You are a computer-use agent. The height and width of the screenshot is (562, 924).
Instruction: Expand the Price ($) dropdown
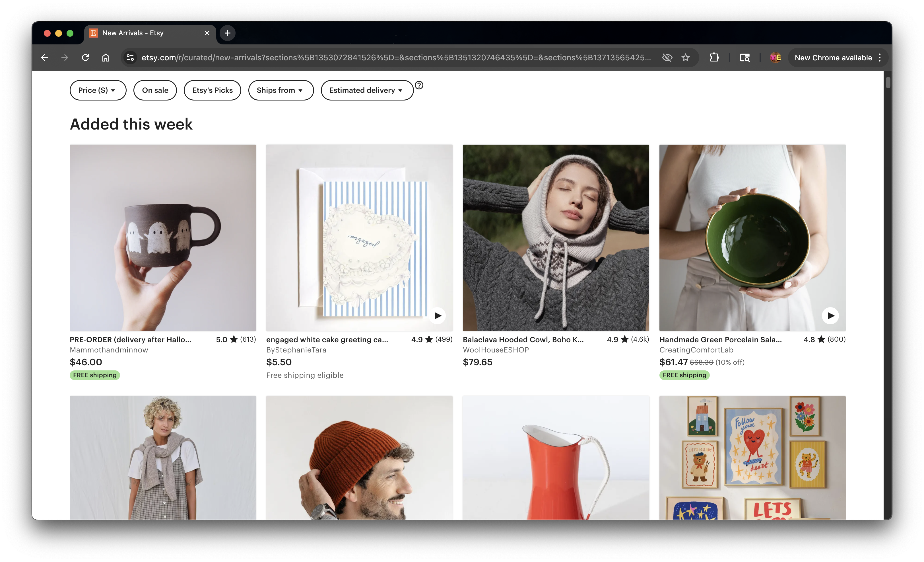98,90
